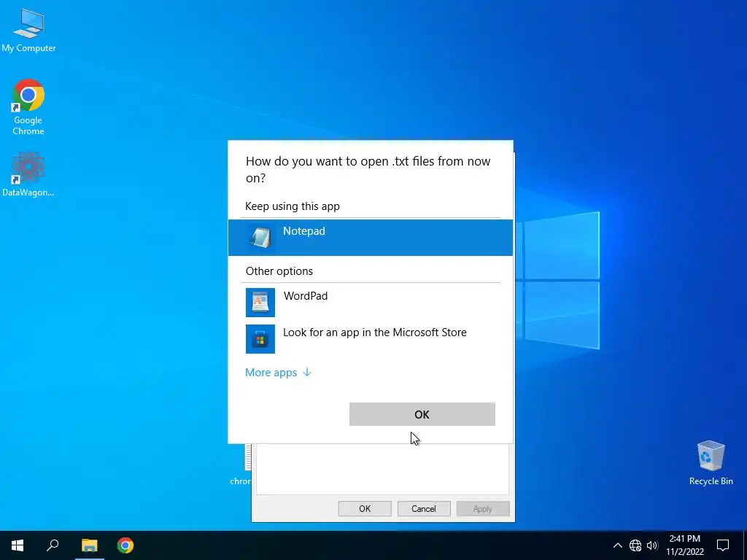The image size is (747, 560).
Task: Open the clock showing 2:41 PM
Action: [x=684, y=545]
